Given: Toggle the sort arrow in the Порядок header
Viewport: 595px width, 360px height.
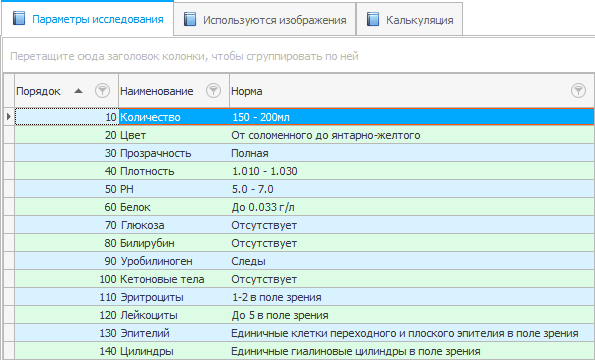Looking at the screenshot, I should click(x=78, y=91).
